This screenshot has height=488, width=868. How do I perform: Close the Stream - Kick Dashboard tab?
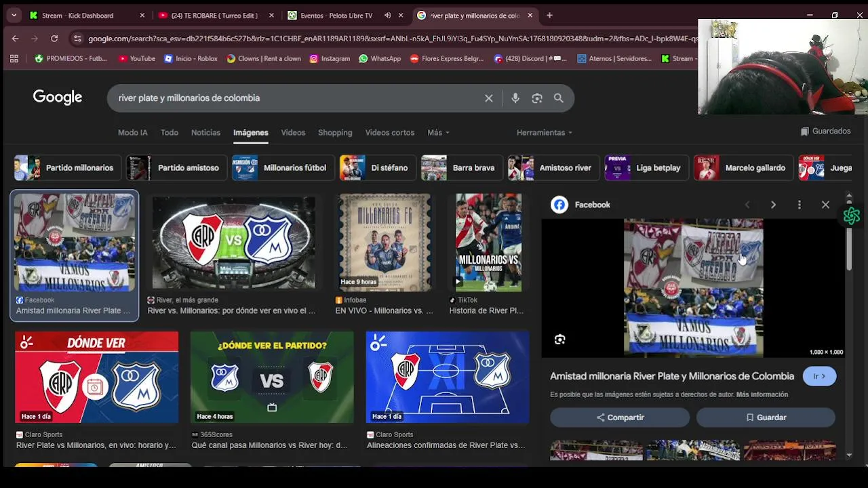[x=142, y=15]
